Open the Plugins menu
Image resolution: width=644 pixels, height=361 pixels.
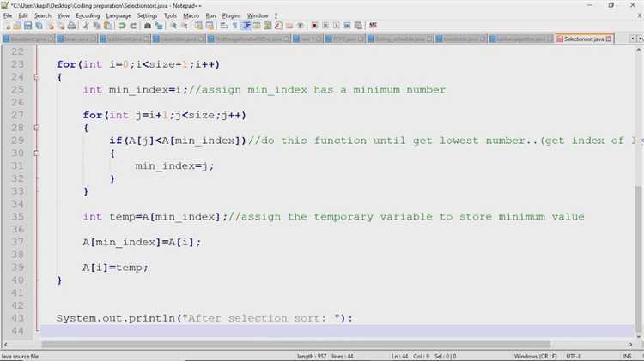[x=231, y=15]
